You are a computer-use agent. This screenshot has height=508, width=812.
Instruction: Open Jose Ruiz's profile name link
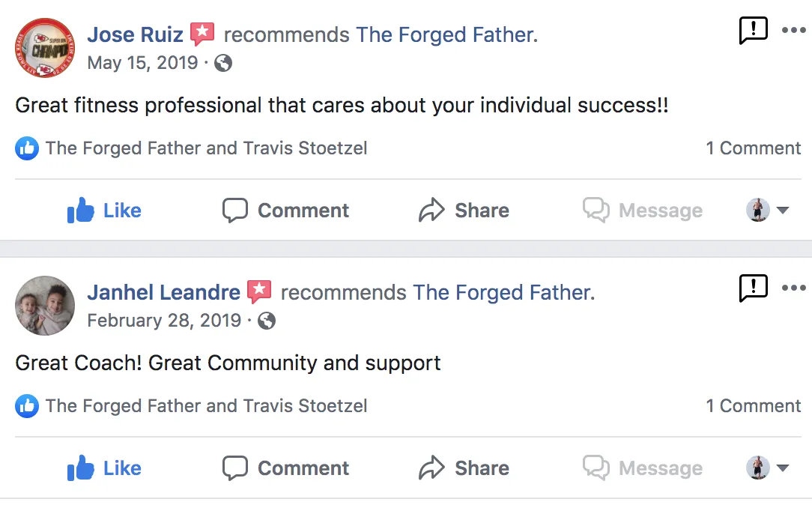135,34
